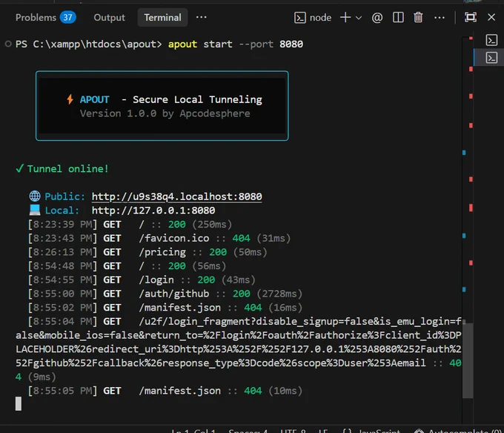
Task: Select the first terminal instance in sidebar
Action: 491,40
